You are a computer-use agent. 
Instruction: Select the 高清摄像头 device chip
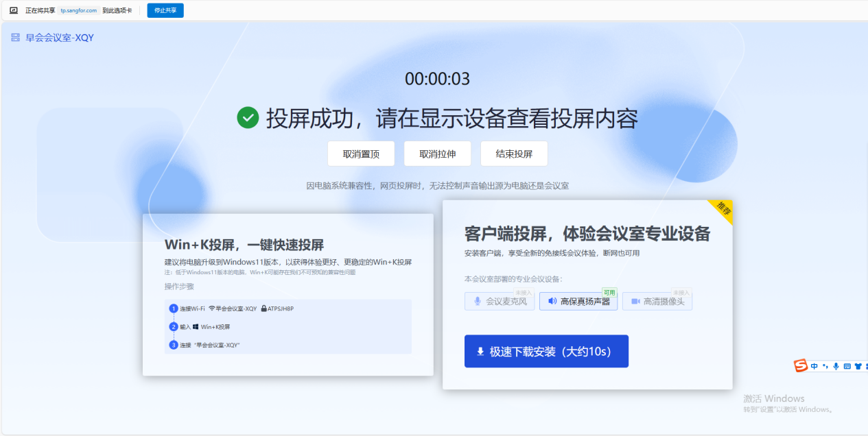click(x=657, y=301)
